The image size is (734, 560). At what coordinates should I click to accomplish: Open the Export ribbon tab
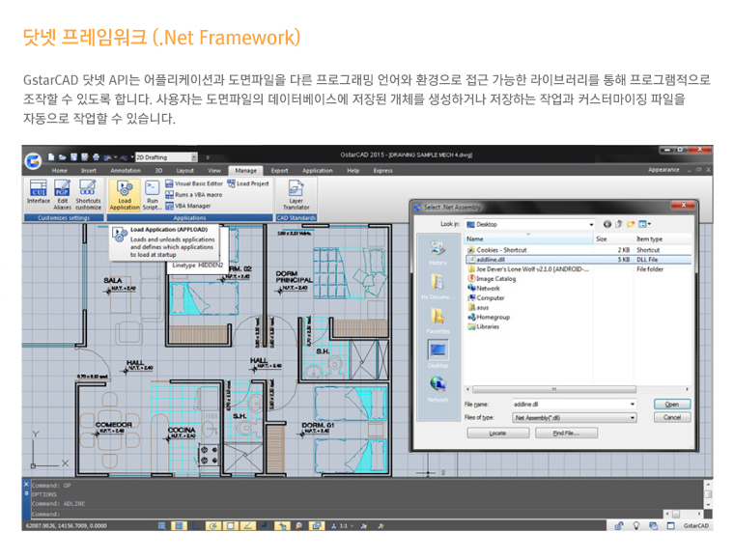point(279,170)
